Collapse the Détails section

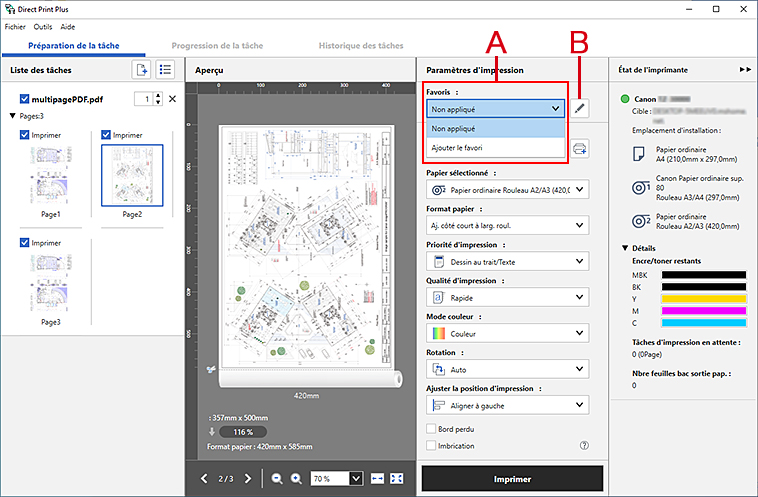(626, 247)
